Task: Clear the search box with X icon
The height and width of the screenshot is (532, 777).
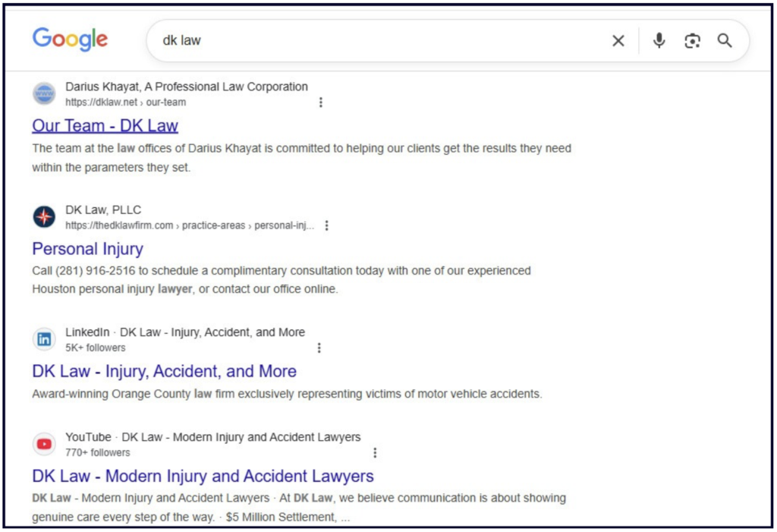Action: tap(618, 41)
